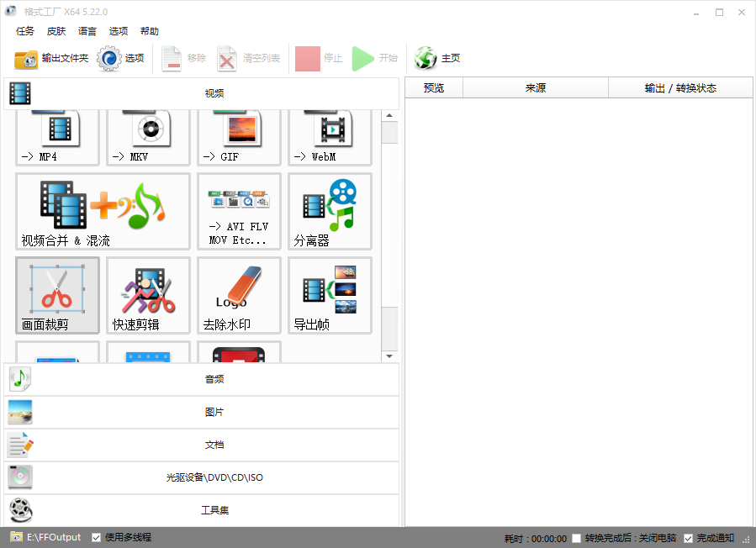The width and height of the screenshot is (756, 548).
Task: Choose the MKV conversion icon
Action: [148, 137]
